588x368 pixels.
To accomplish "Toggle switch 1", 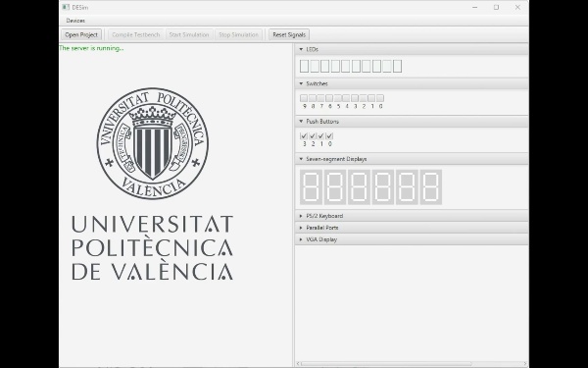I will pyautogui.click(x=371, y=98).
